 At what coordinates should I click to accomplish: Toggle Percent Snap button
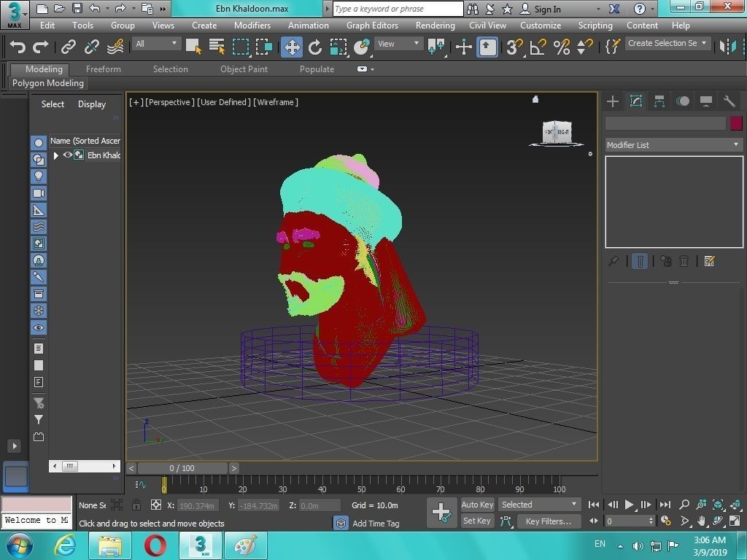[x=561, y=47]
